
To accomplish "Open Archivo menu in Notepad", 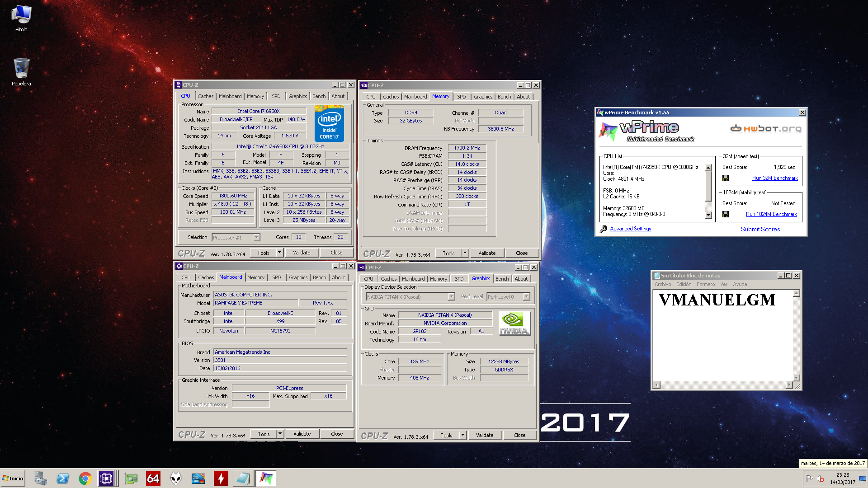I will (x=663, y=284).
